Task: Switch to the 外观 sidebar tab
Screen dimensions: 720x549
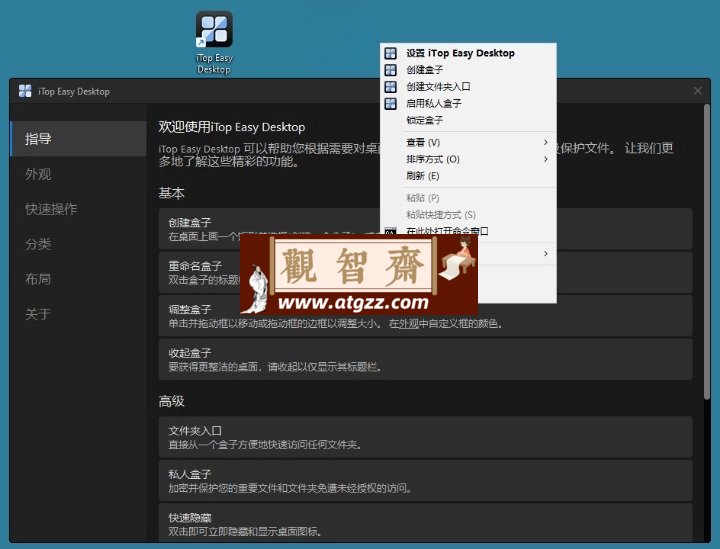Action: click(79, 174)
